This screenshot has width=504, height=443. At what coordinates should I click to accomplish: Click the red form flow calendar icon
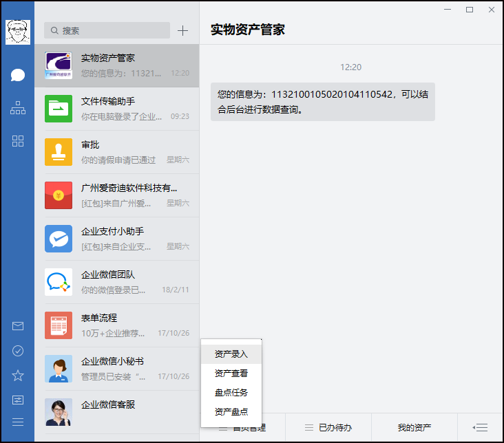(59, 325)
